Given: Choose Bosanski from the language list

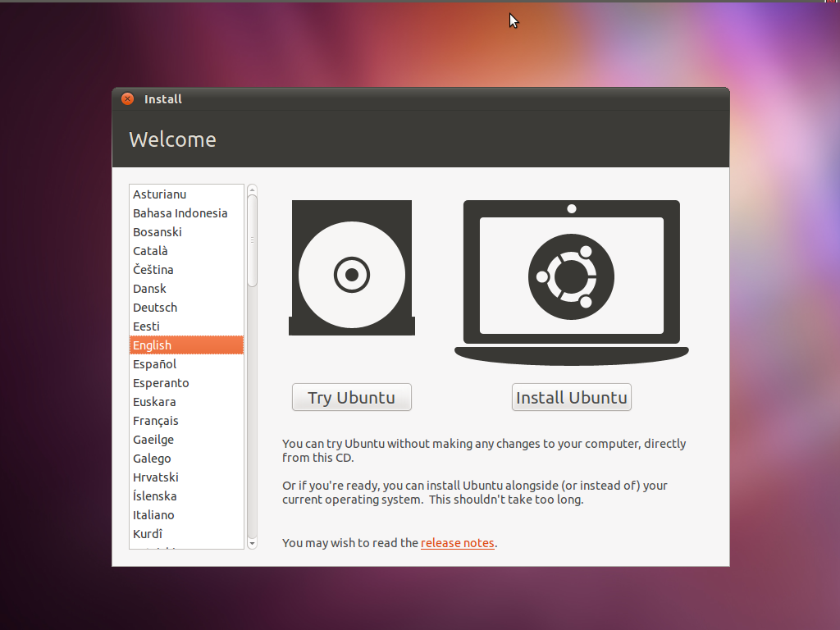Looking at the screenshot, I should click(x=186, y=232).
